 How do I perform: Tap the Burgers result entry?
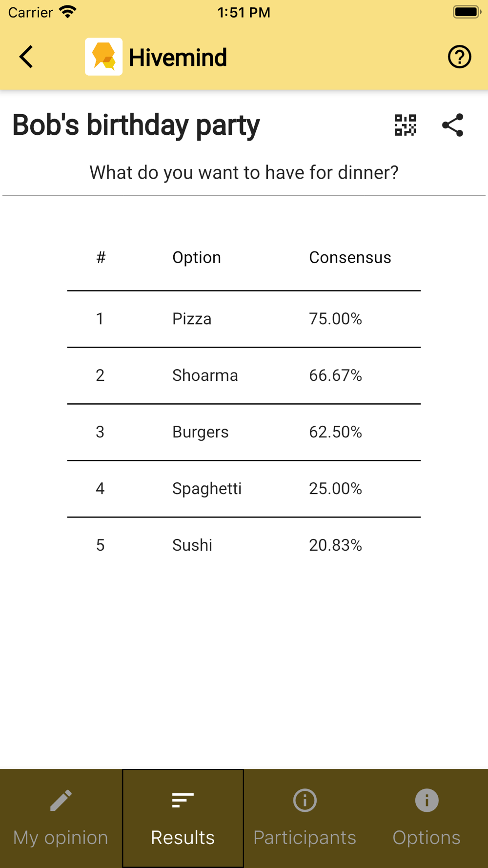coord(244,433)
